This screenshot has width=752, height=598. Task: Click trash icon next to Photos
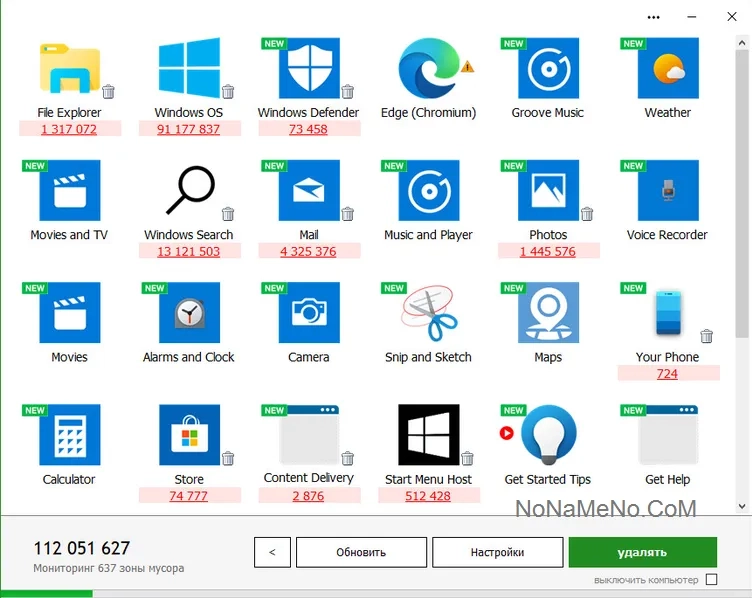coord(587,214)
